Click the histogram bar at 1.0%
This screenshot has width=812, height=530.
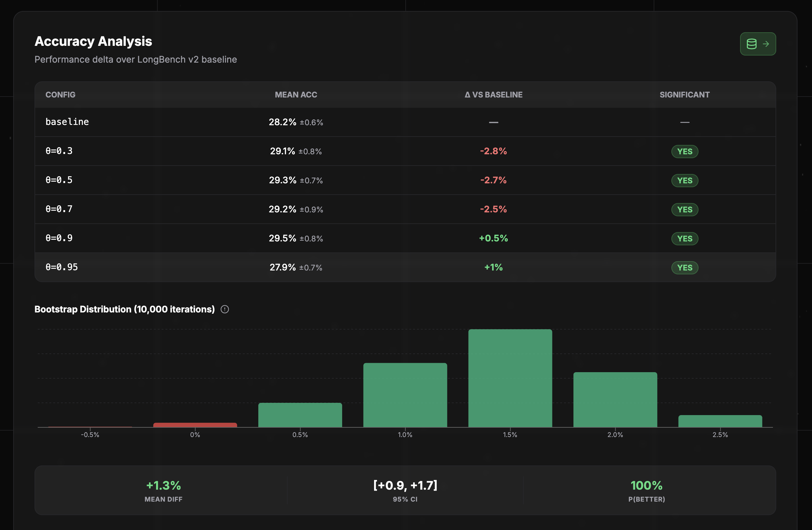click(x=405, y=395)
